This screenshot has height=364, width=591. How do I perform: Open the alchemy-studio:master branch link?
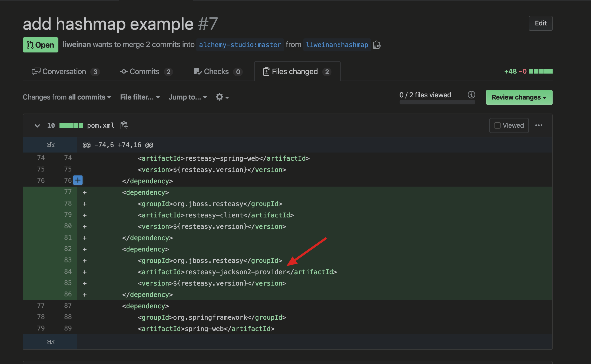(x=240, y=45)
